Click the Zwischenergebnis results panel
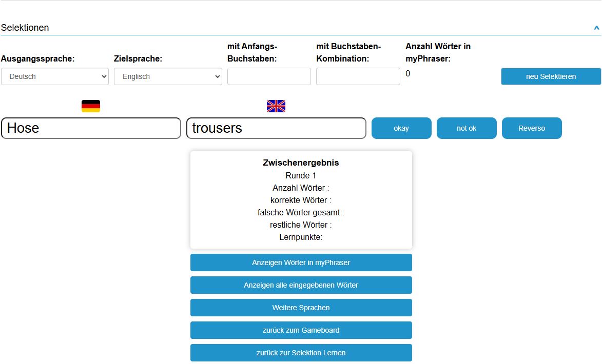 pyautogui.click(x=301, y=200)
